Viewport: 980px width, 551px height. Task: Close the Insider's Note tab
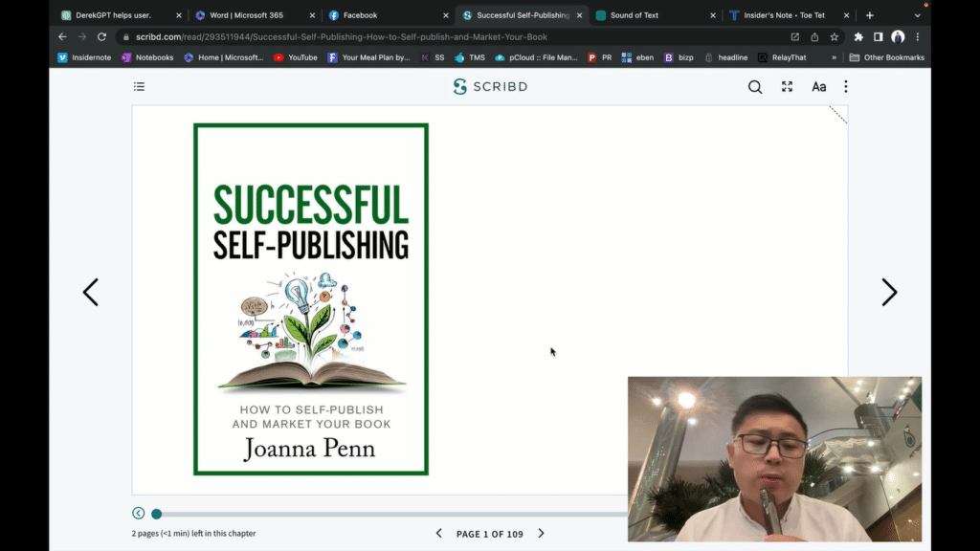(x=847, y=15)
